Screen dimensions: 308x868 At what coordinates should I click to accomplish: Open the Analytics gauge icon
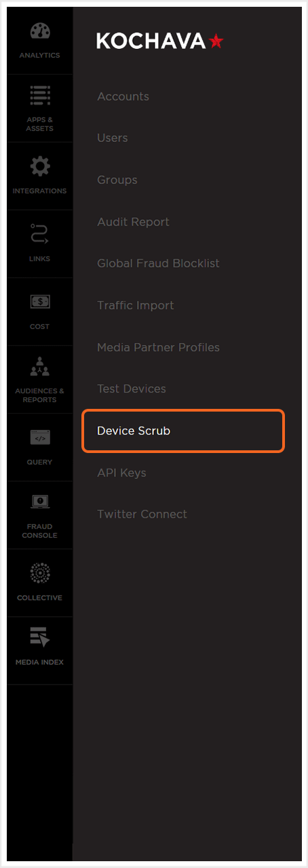[x=39, y=33]
